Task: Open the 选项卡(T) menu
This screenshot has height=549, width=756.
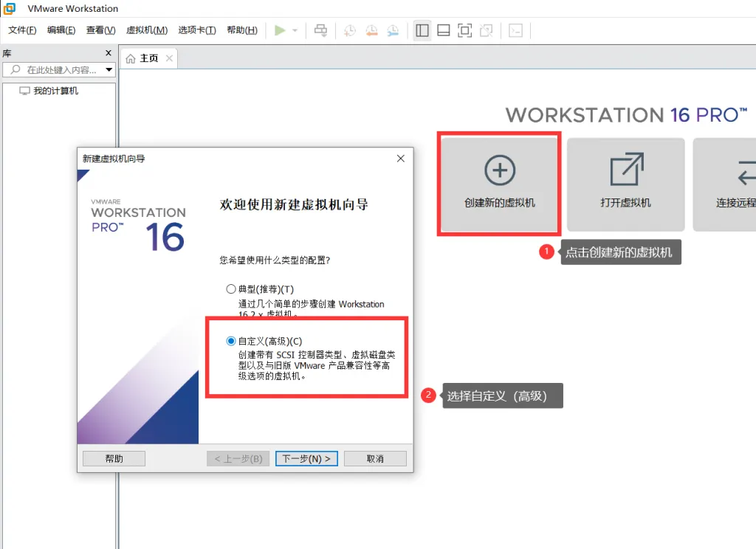Action: (197, 30)
